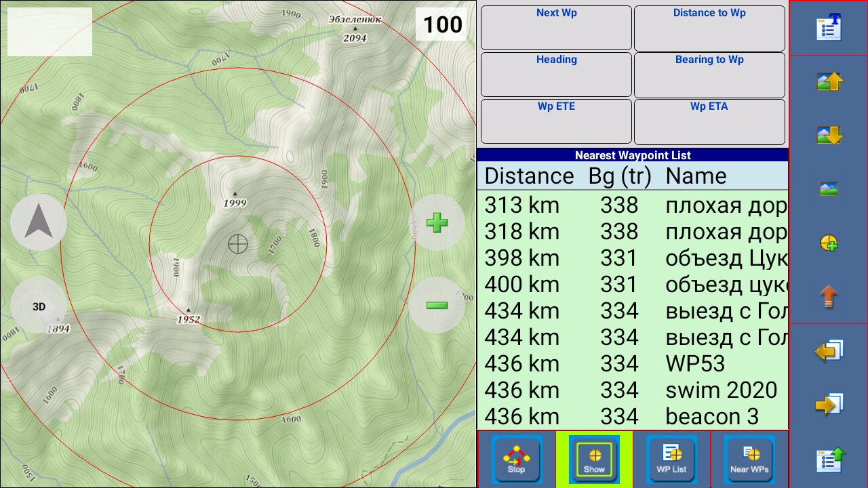Click list with green arrow icon at bottom

point(829,460)
